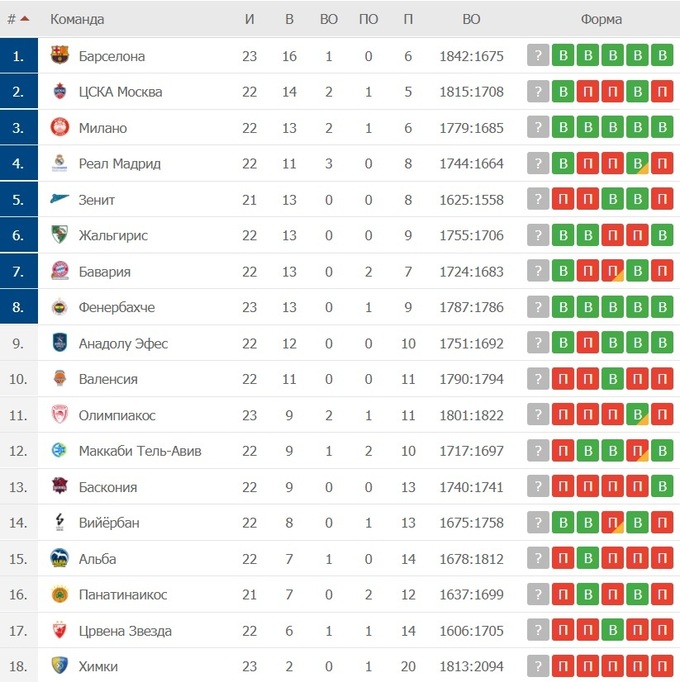Click the Khimki team logo icon
The width and height of the screenshot is (680, 682).
tap(60, 666)
